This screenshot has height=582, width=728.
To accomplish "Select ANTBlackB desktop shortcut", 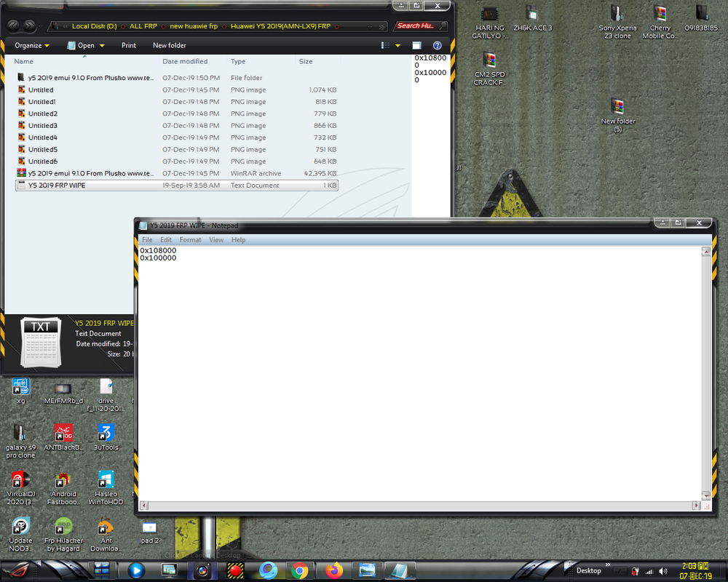I will (x=63, y=437).
